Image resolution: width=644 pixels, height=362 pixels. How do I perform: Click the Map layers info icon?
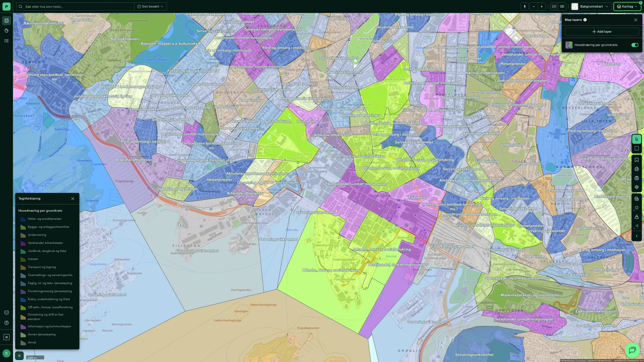pyautogui.click(x=585, y=20)
